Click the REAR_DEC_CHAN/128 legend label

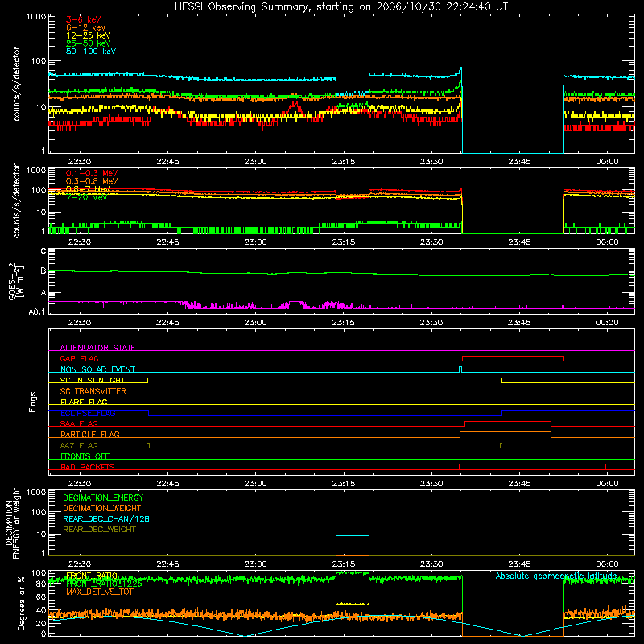106,519
